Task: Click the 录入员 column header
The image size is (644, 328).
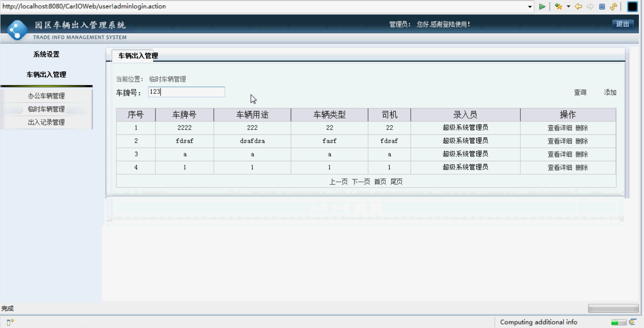Action: coord(466,115)
